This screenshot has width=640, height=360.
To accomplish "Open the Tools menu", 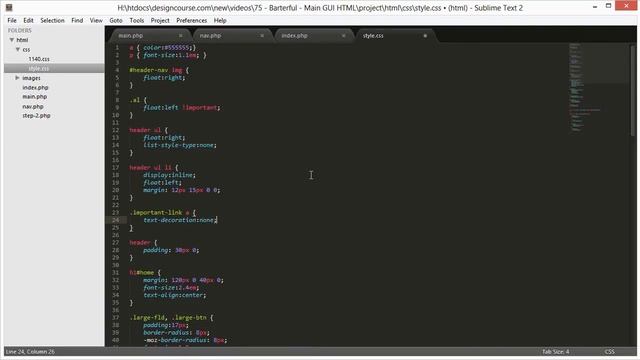I will [x=137, y=20].
